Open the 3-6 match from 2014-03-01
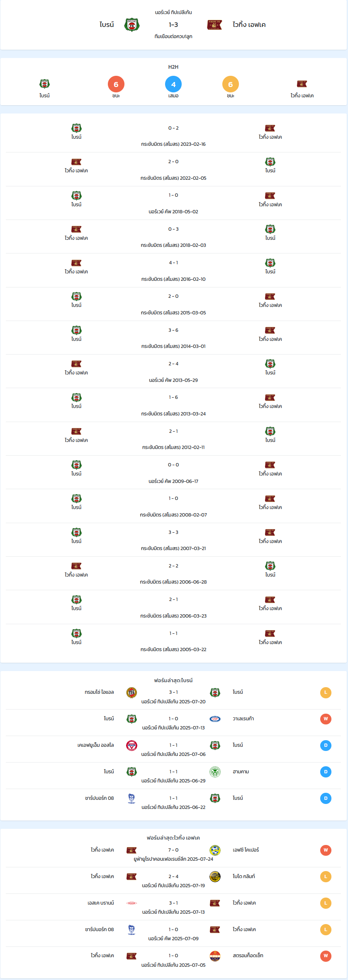 point(173,338)
